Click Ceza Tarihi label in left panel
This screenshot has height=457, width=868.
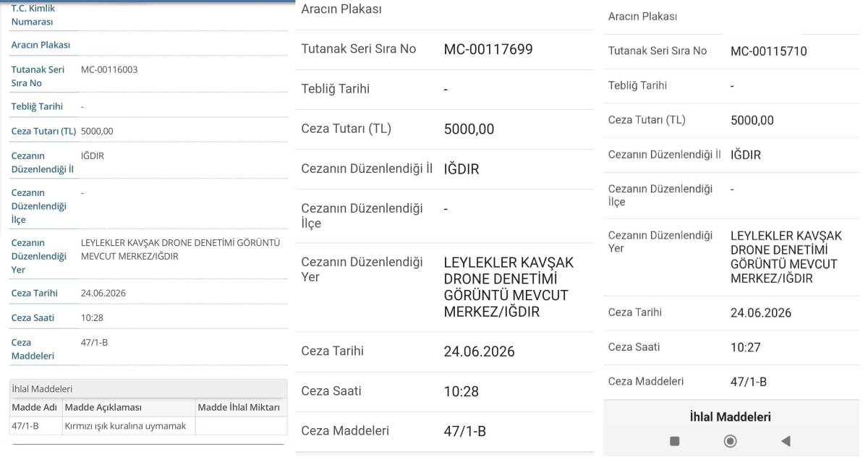[x=34, y=294]
